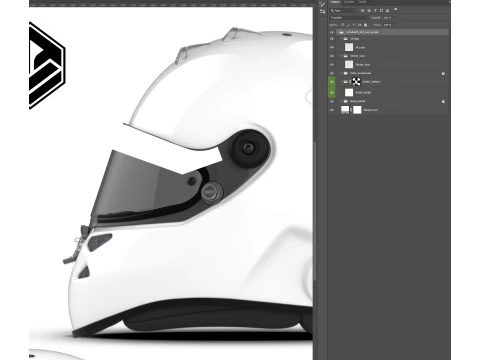Screen dimensions: 480x360
Task: Toggle prevent artboard auto-nesting lock icon
Action: coord(360,25)
